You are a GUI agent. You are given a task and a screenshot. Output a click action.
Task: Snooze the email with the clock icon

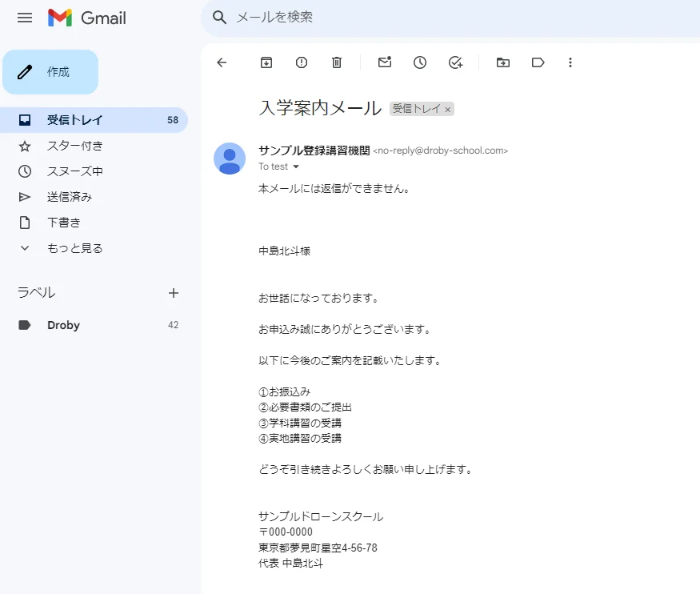click(420, 62)
